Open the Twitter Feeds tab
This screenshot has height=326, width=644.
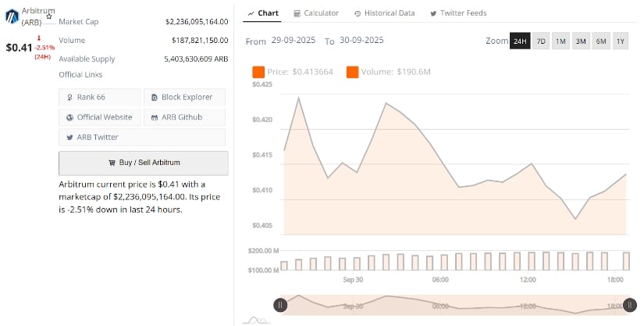pyautogui.click(x=457, y=13)
